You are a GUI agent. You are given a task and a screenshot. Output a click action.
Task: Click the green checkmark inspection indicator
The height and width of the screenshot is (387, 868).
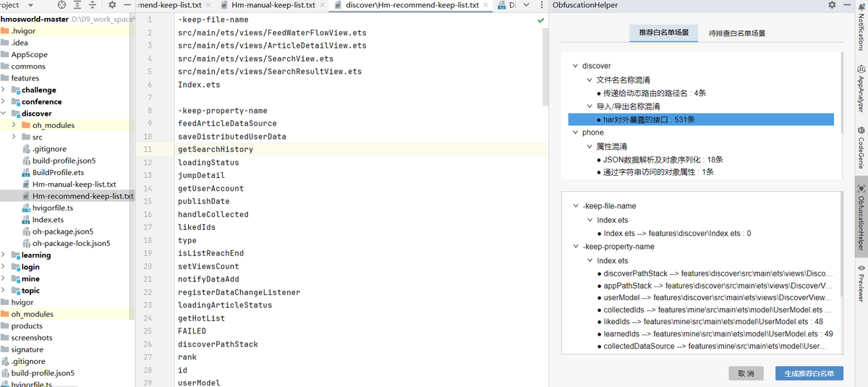click(540, 21)
